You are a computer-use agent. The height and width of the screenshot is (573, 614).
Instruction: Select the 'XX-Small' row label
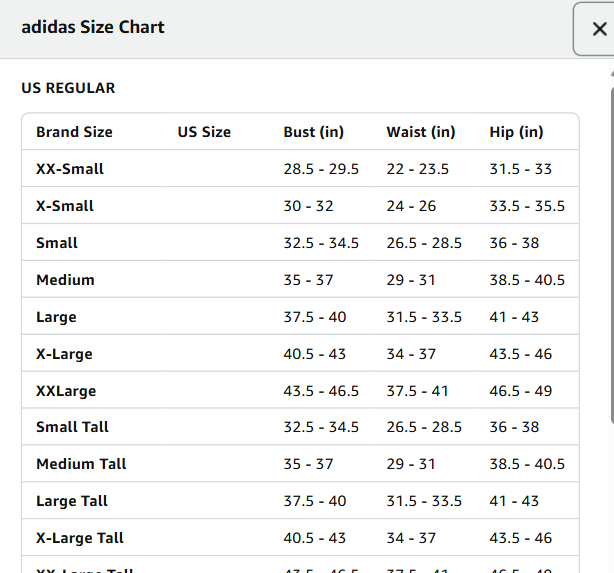70,169
